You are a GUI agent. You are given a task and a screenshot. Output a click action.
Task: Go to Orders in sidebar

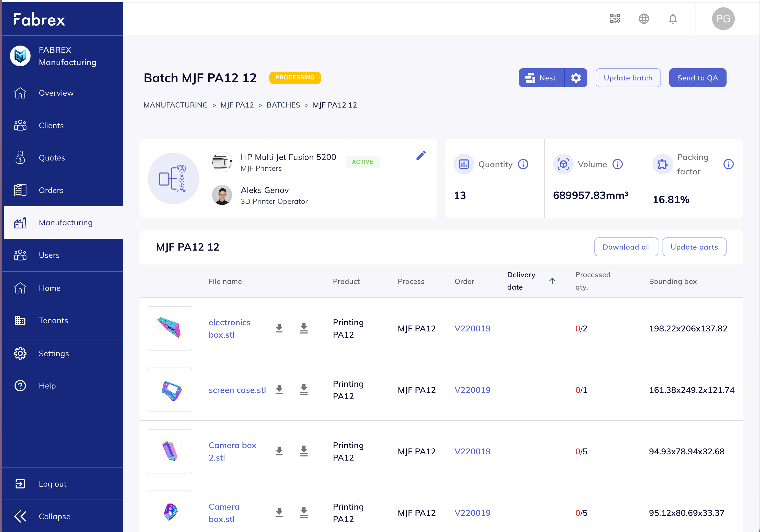(x=51, y=190)
